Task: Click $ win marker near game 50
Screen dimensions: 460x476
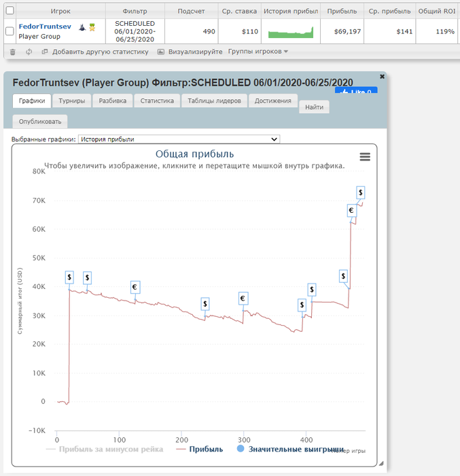Action: (88, 277)
